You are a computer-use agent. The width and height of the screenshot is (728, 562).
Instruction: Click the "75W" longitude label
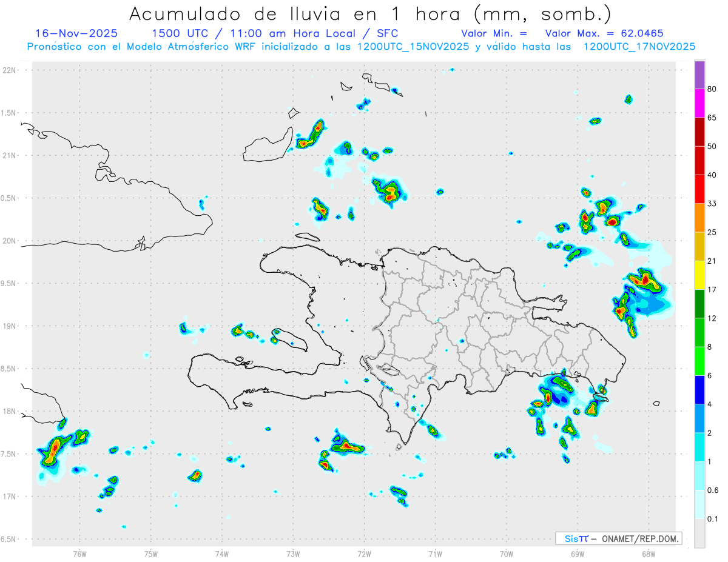(151, 554)
